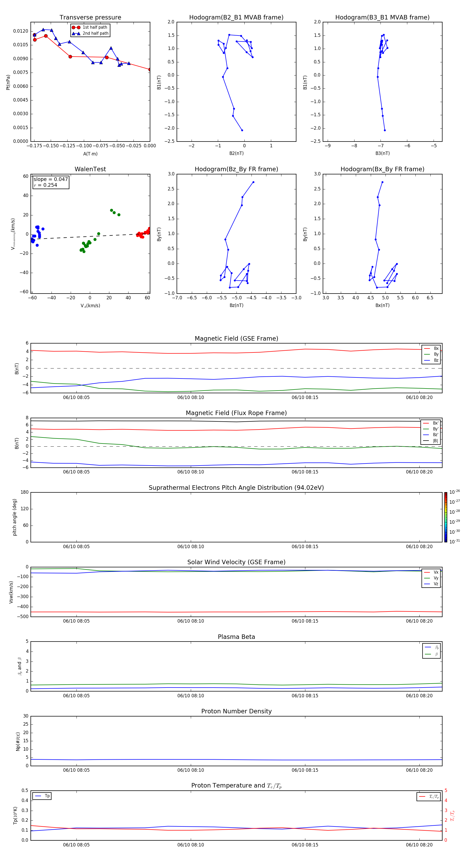
Task: Select the By' entry in flux rope legend
Action: 431,429
